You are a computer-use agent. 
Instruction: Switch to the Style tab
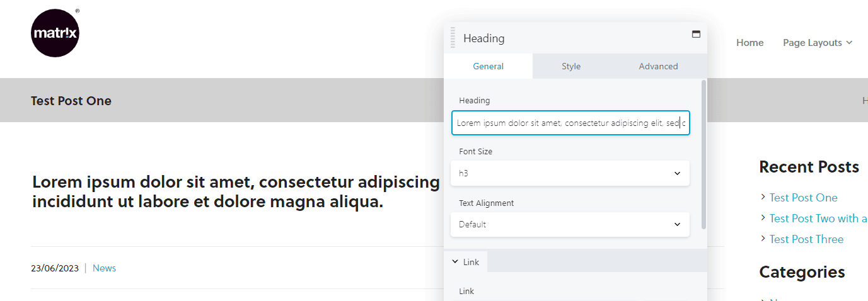pyautogui.click(x=571, y=66)
